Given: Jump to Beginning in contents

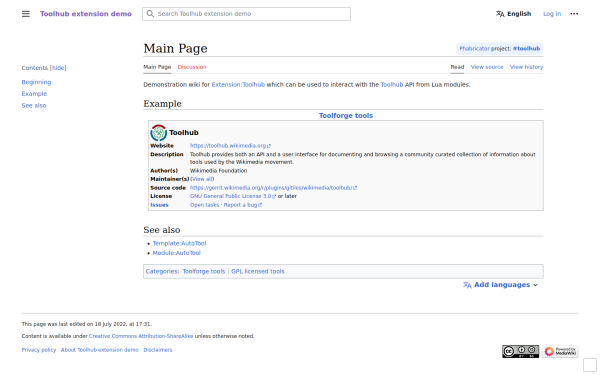Looking at the screenshot, I should [36, 82].
